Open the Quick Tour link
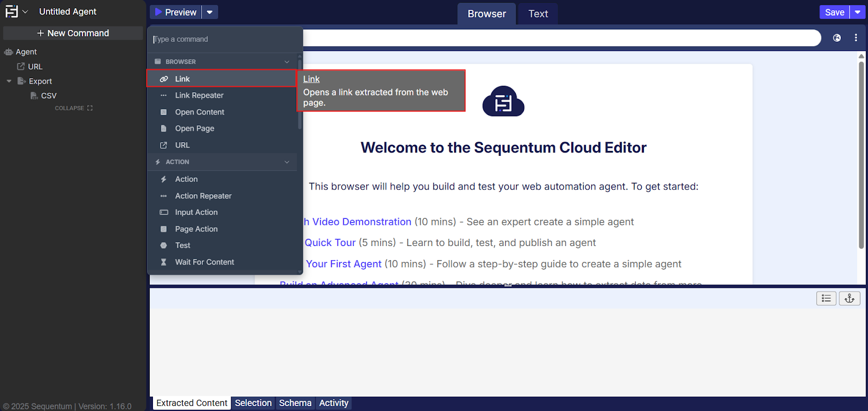 pyautogui.click(x=330, y=243)
